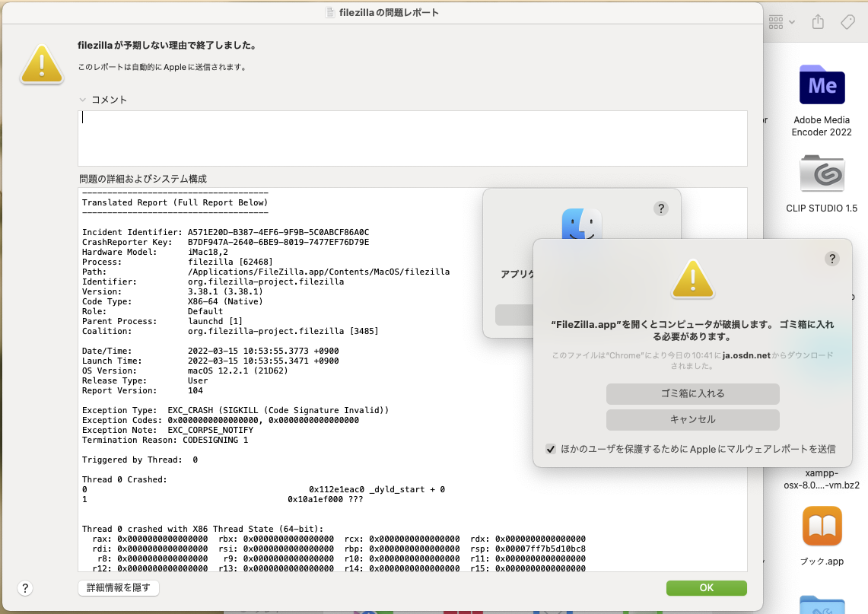868x614 pixels.
Task: Click the Finder tags toolbar icon
Action: pyautogui.click(x=847, y=22)
